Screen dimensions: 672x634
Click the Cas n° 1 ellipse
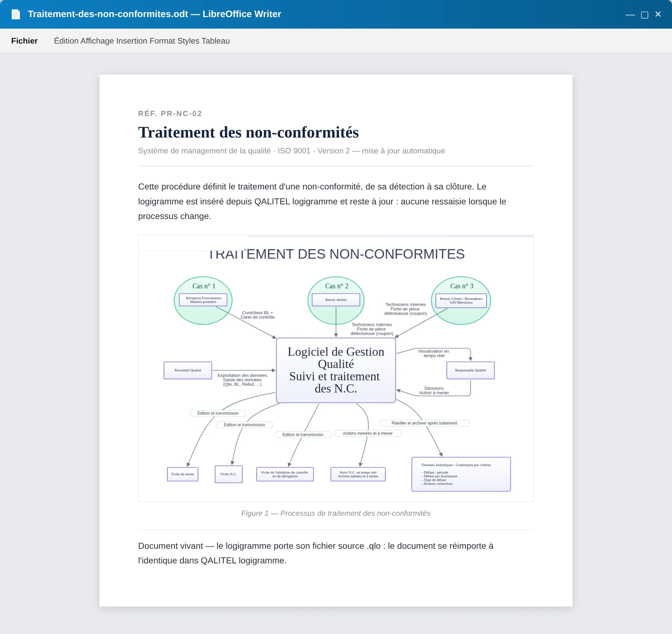(203, 301)
